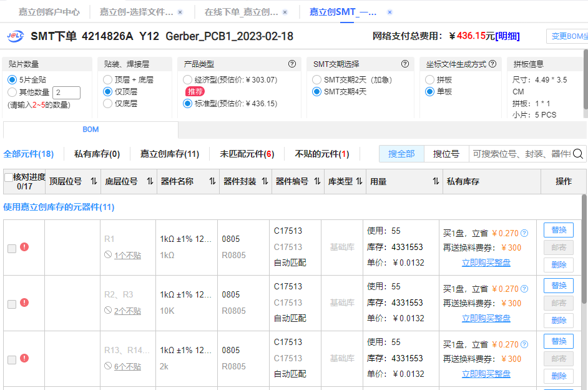Viewport: 588px width, 390px height.
Task: Check the R1 row checkbox
Action: [12, 249]
